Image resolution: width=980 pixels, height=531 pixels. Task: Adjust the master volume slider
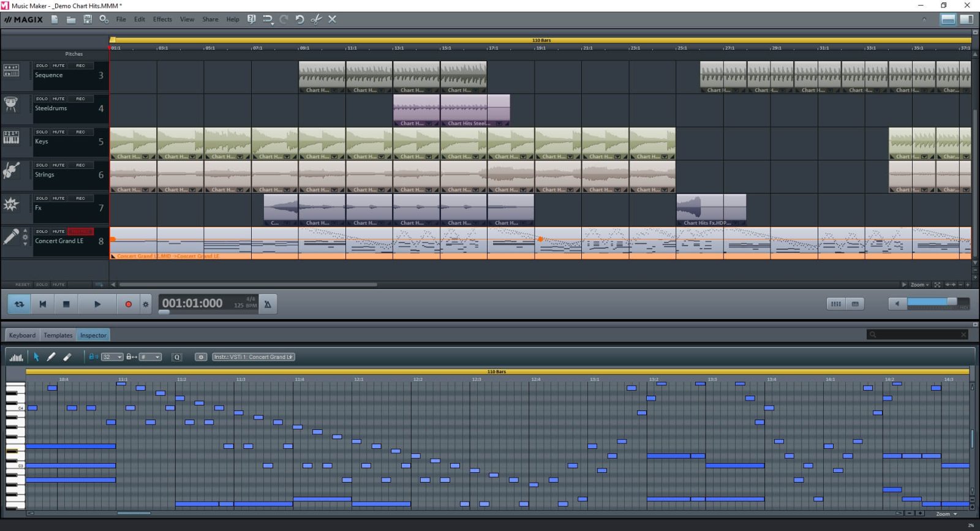(x=932, y=303)
